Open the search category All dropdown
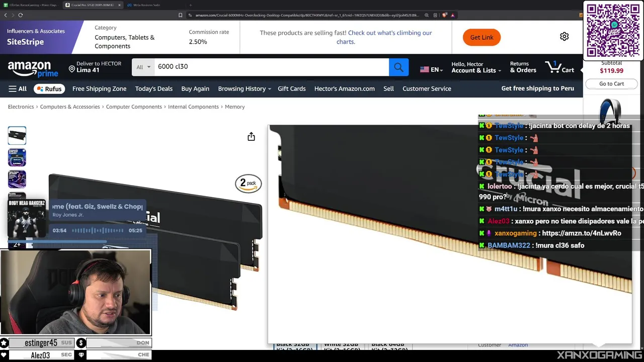 pos(143,67)
